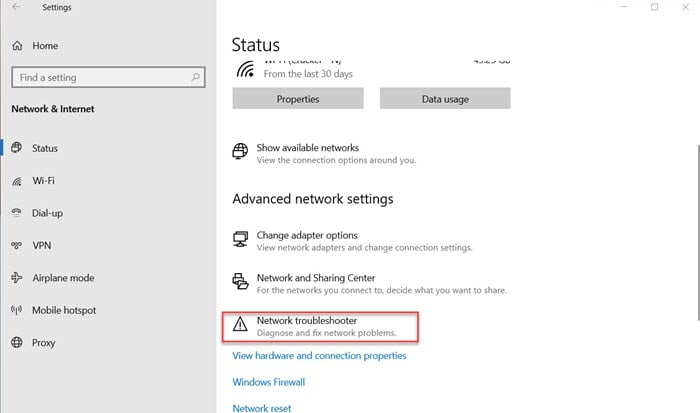Viewport: 700px width, 413px height.
Task: Click the Network troubleshooter warning triangle icon
Action: 240,324
